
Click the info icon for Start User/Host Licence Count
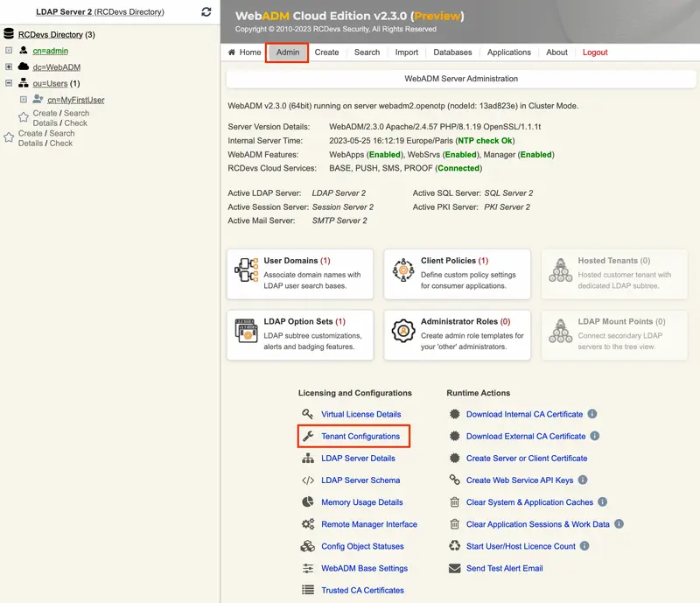pos(584,546)
